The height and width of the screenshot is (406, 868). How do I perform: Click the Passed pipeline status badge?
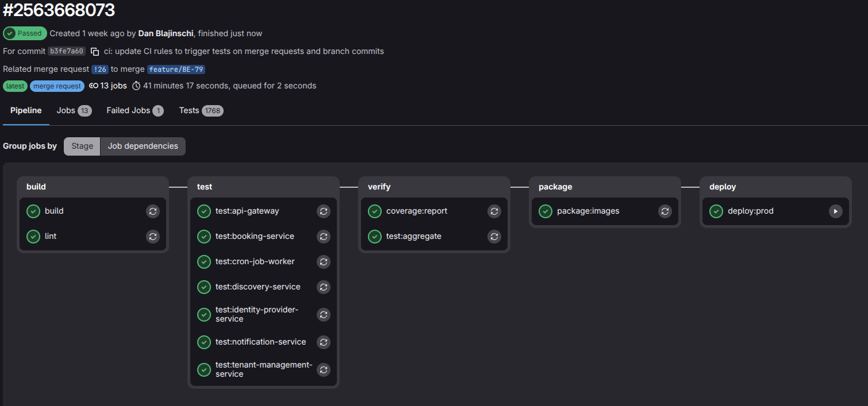[x=25, y=33]
